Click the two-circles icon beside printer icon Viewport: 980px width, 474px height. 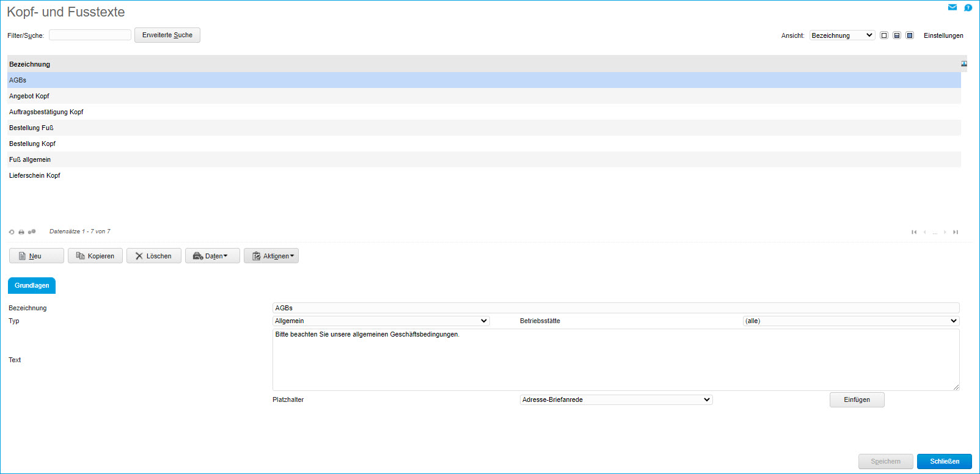[x=32, y=232]
